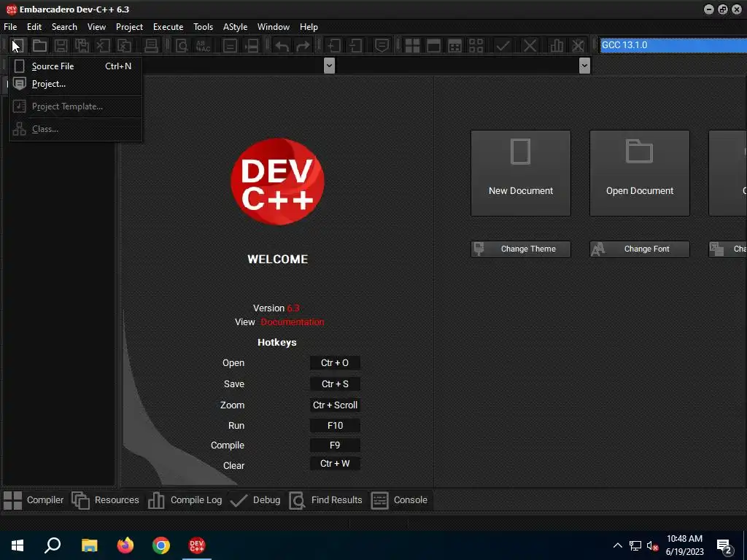Expand the second function dropdown arrow
Image resolution: width=747 pixels, height=560 pixels.
coord(584,66)
